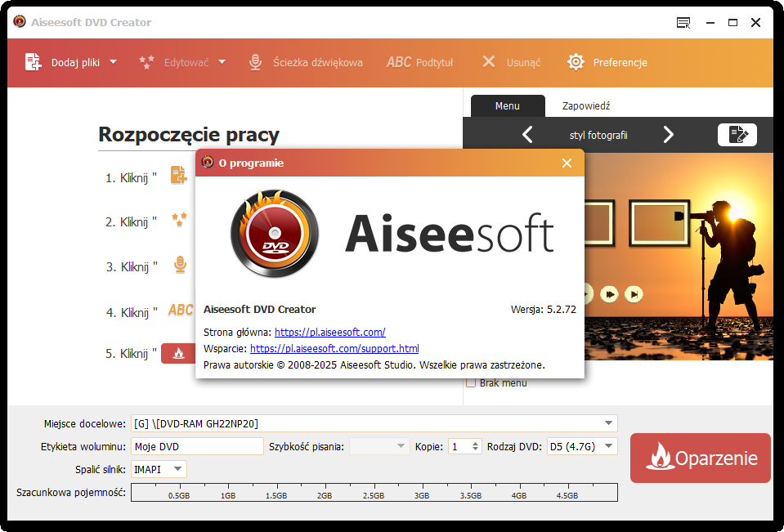Open the Szybkość pisania dropdown
The height and width of the screenshot is (532, 784).
[x=379, y=446]
